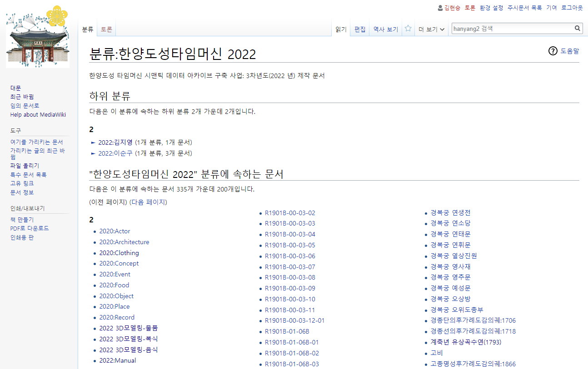
Task: Click the hanyang2 search input field
Action: 511,29
